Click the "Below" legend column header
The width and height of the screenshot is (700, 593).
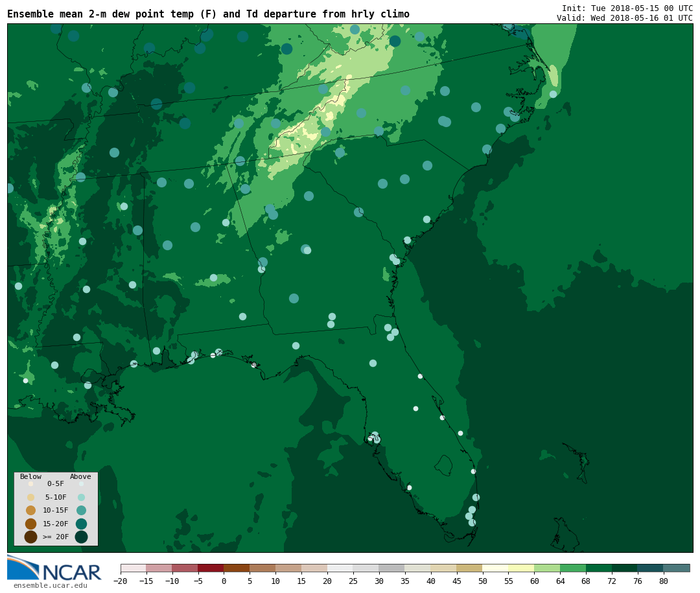click(30, 476)
